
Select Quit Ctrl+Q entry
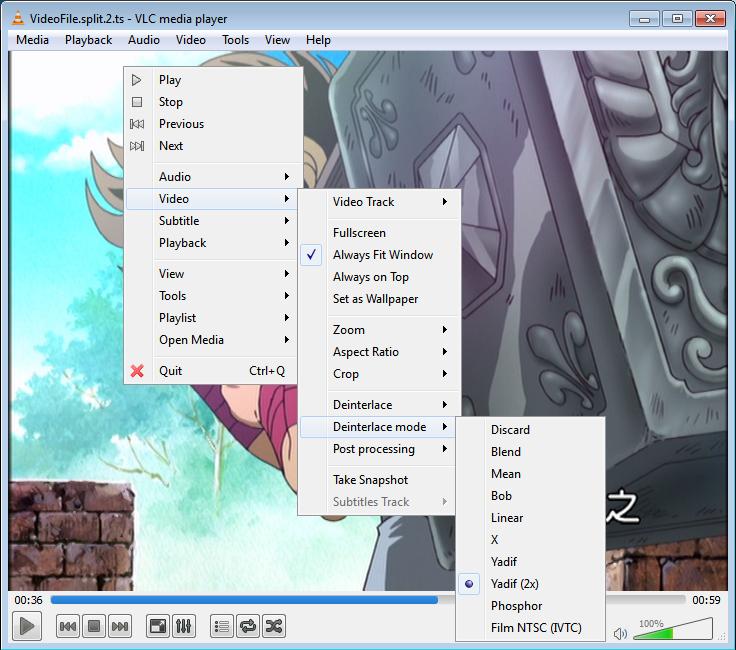tap(211, 371)
